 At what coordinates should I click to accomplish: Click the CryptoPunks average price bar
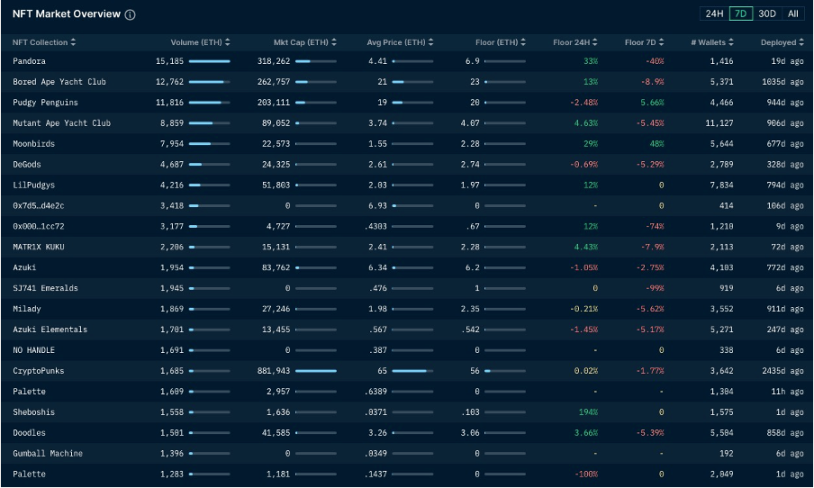click(412, 371)
